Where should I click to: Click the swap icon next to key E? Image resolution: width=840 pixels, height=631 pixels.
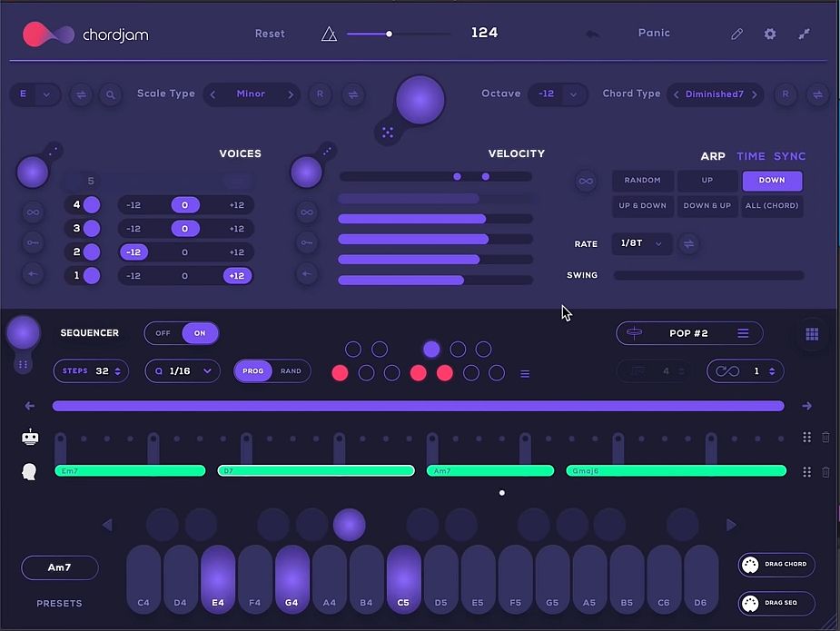click(x=81, y=94)
